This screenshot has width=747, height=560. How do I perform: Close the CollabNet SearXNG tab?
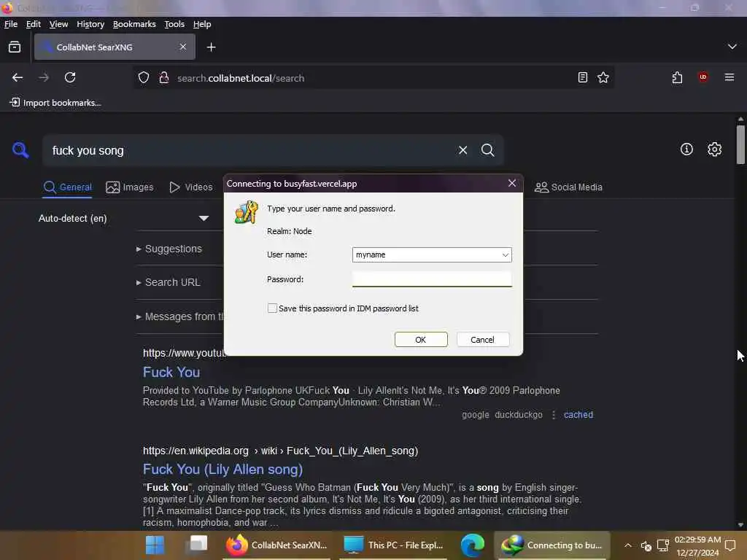183,47
